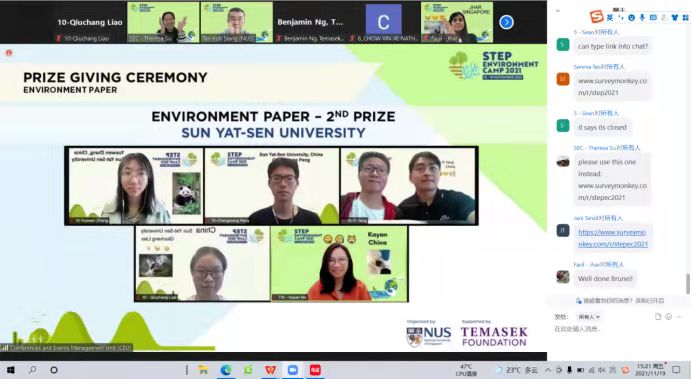This screenshot has height=379, width=692.
Task: Open Zoom from the Windows taskbar
Action: (293, 370)
